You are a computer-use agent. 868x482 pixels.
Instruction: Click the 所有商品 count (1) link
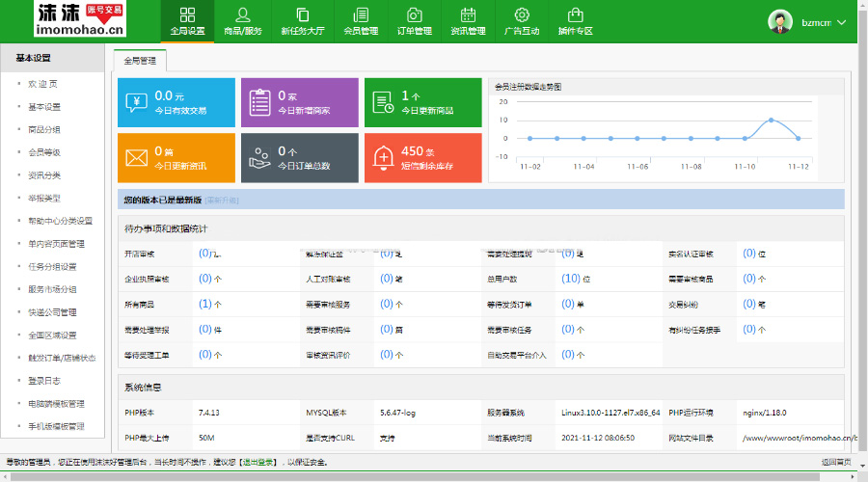[x=204, y=304]
